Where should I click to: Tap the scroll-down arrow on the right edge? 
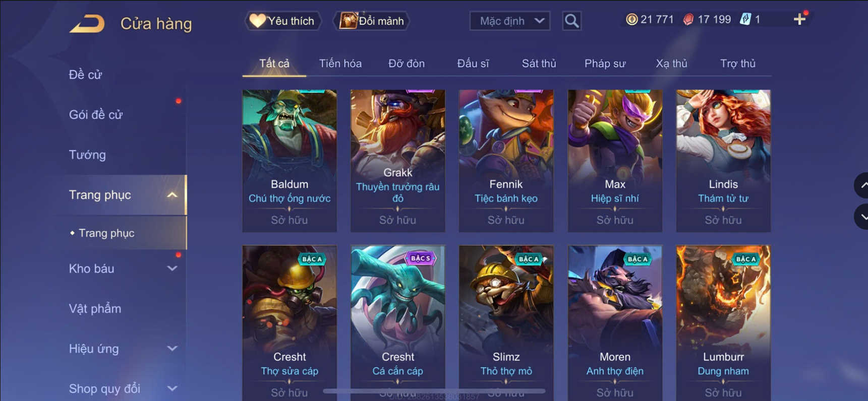coord(861,217)
